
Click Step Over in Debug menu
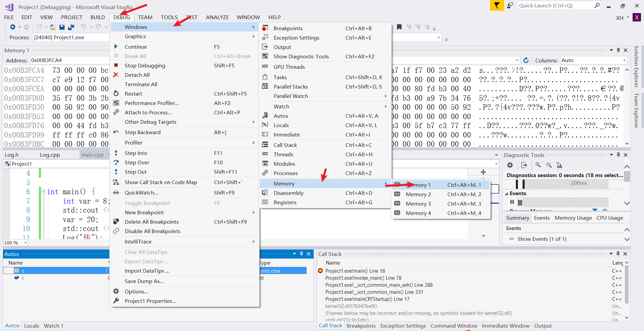click(184, 162)
